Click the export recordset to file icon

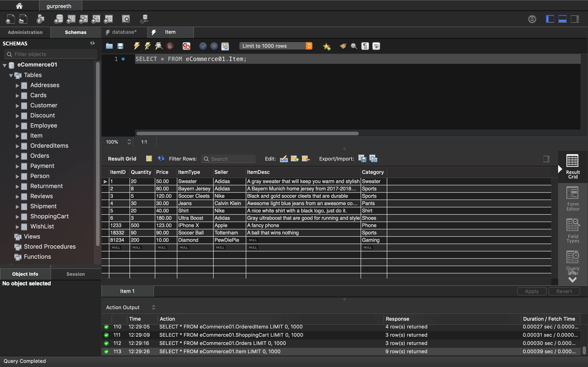coord(362,158)
